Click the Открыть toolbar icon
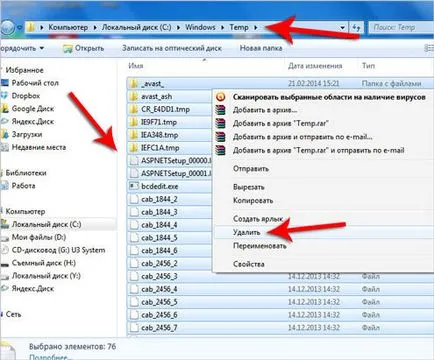 (68, 49)
